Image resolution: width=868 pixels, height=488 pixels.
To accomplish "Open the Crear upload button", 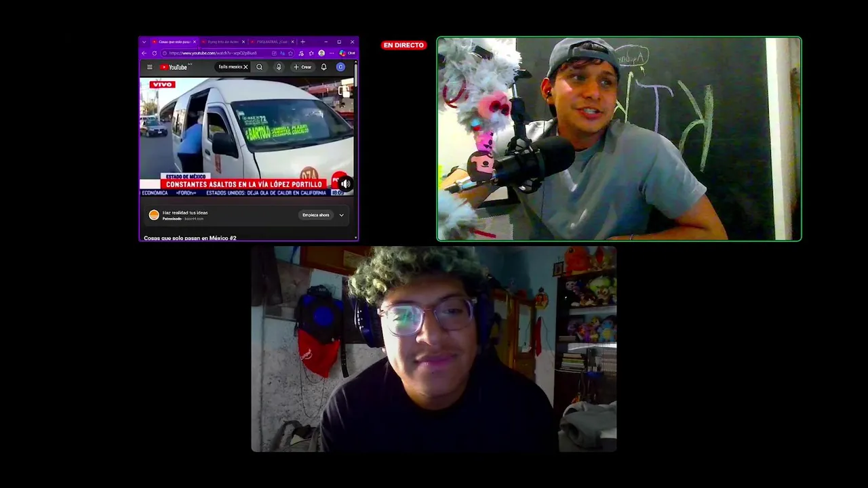I will [302, 67].
